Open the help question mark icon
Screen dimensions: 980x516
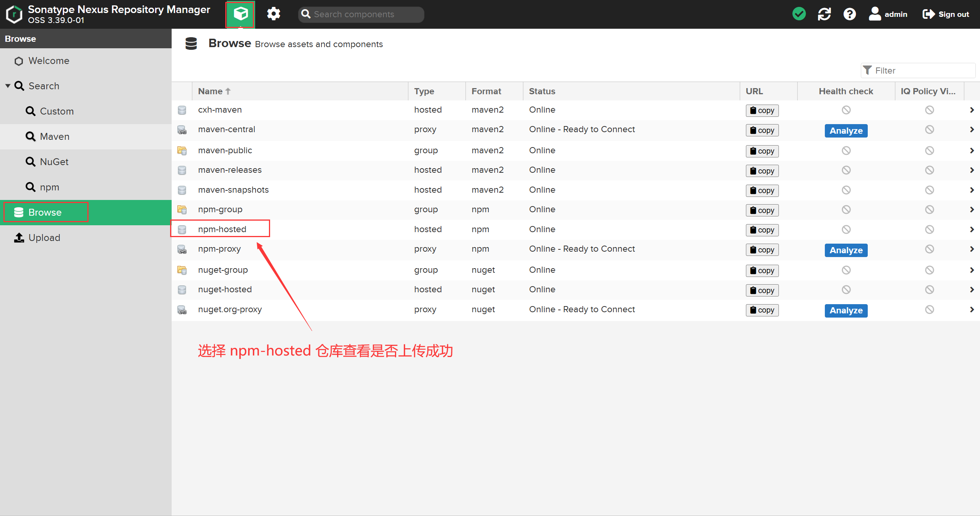849,14
